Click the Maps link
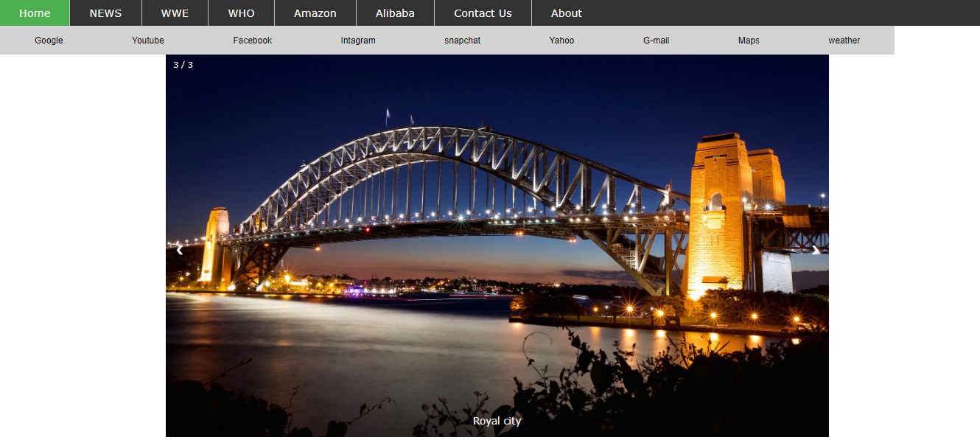 click(x=749, y=41)
